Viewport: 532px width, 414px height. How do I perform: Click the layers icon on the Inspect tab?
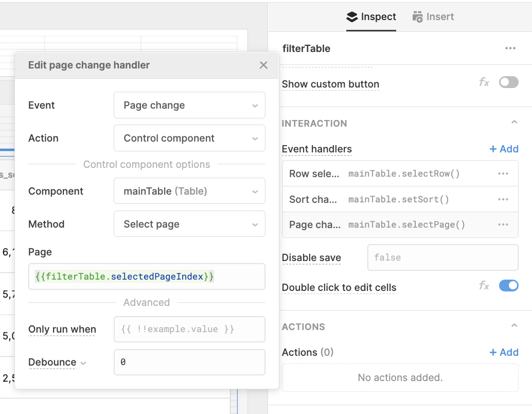(352, 16)
